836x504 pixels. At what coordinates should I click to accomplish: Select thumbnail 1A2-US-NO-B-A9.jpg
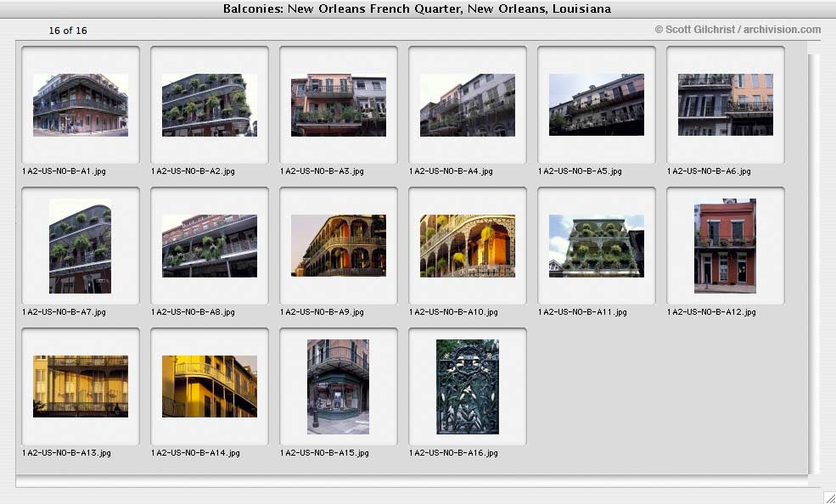(x=339, y=245)
